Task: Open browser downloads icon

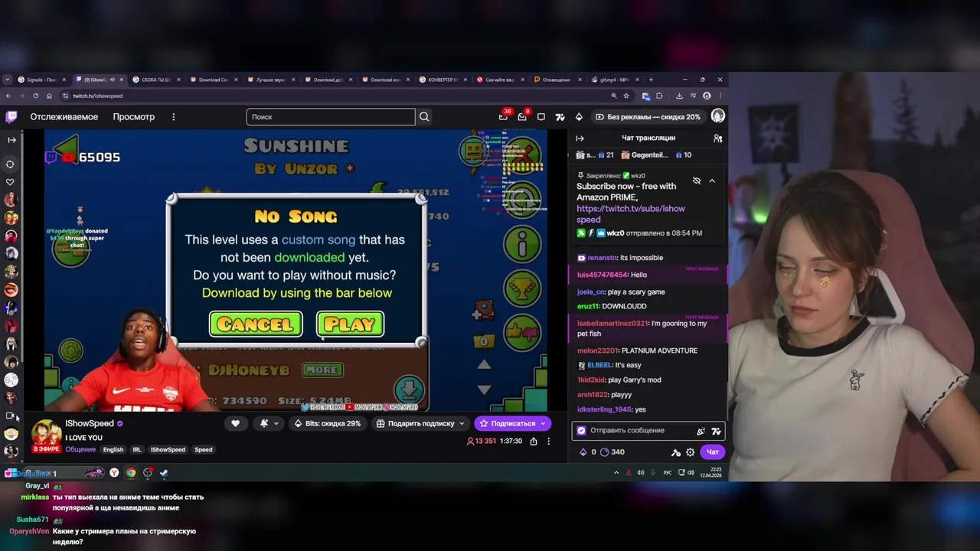Action: tap(679, 96)
